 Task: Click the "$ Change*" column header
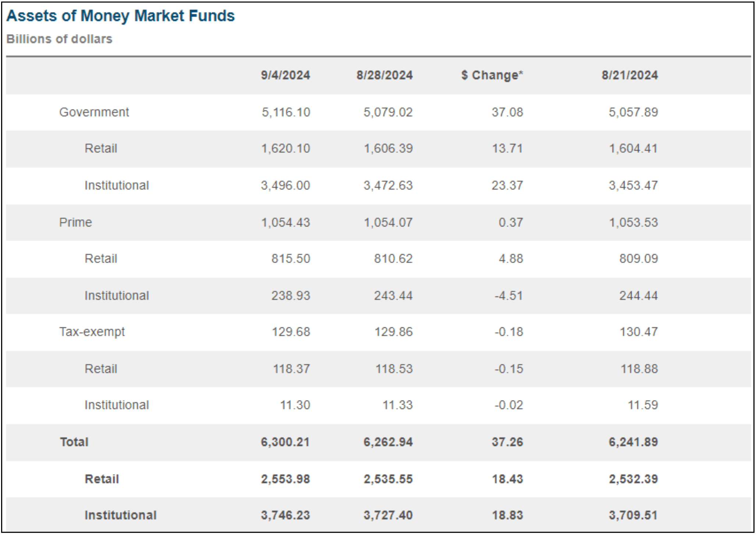tap(492, 75)
